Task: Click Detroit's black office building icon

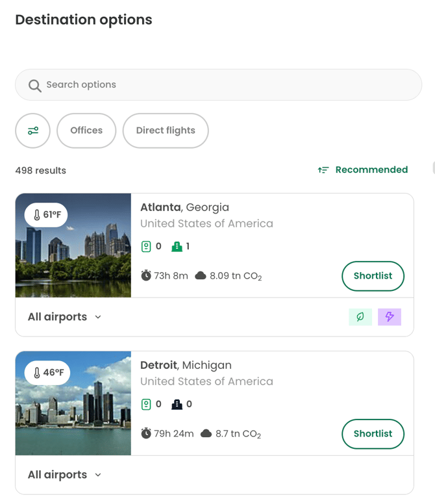Action: 176,405
